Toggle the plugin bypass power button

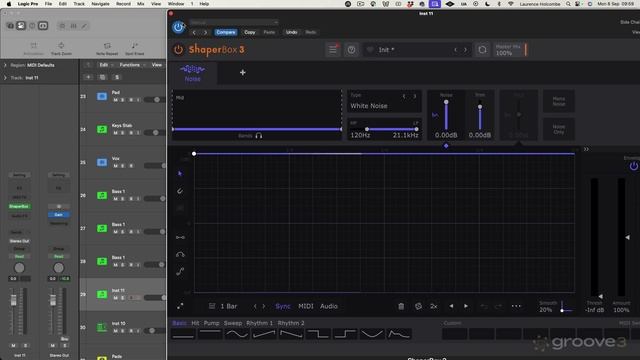pos(178,27)
